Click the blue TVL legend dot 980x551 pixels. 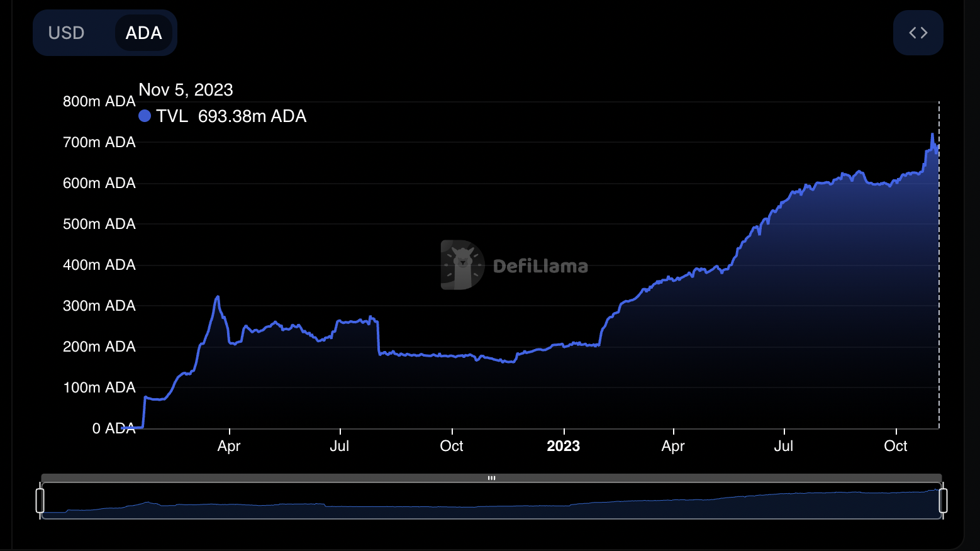pos(145,116)
